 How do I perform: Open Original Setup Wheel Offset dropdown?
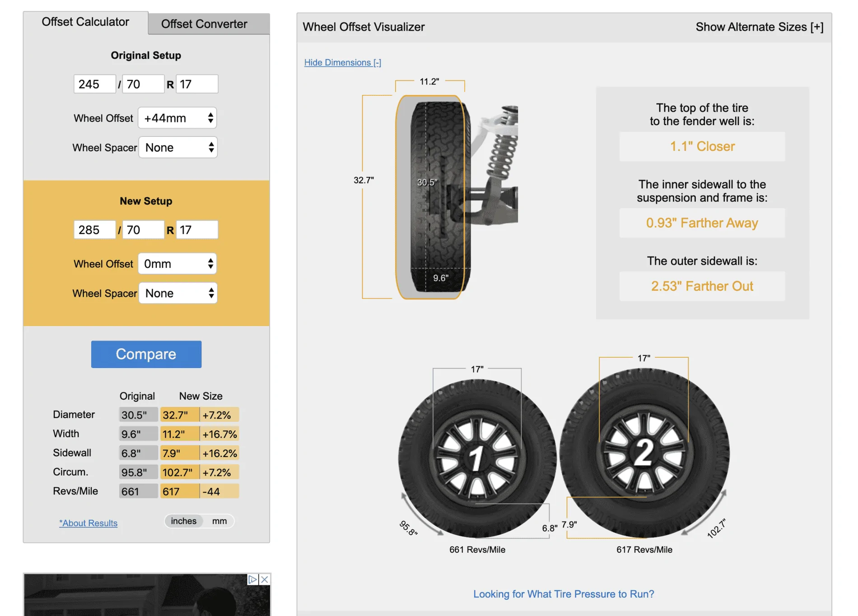[177, 118]
